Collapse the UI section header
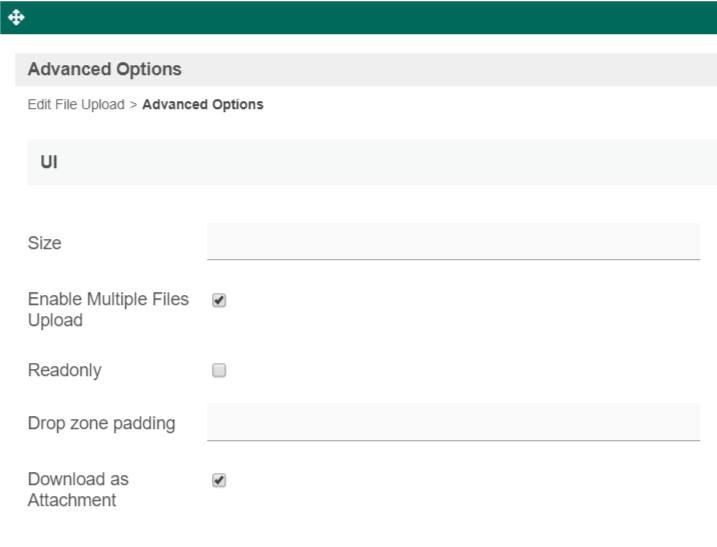The image size is (717, 547). coord(371,162)
